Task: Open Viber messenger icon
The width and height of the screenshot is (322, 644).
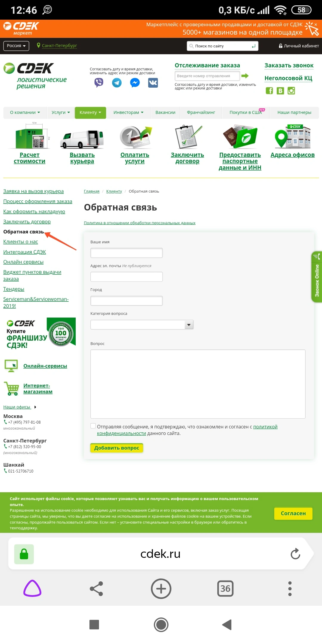Action: tap(99, 82)
